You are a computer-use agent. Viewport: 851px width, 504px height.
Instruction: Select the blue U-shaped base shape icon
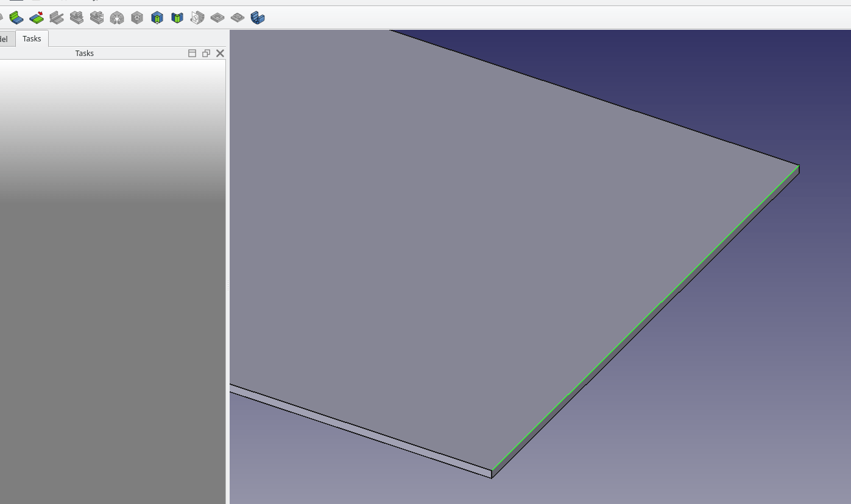coord(258,18)
